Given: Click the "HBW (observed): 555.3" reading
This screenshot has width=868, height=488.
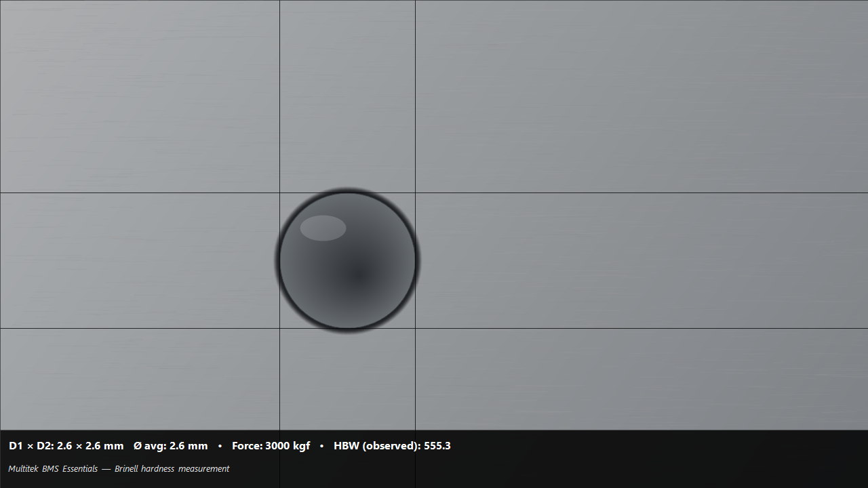Looking at the screenshot, I should tap(392, 446).
